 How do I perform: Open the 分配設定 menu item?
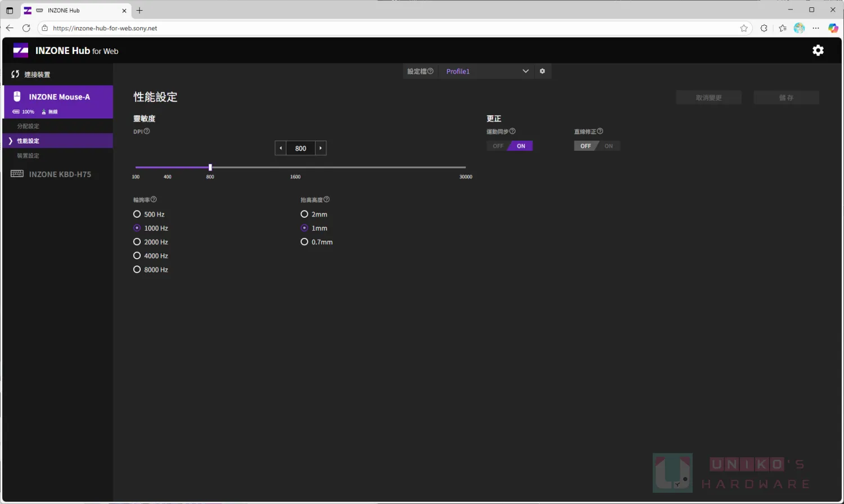click(x=28, y=127)
